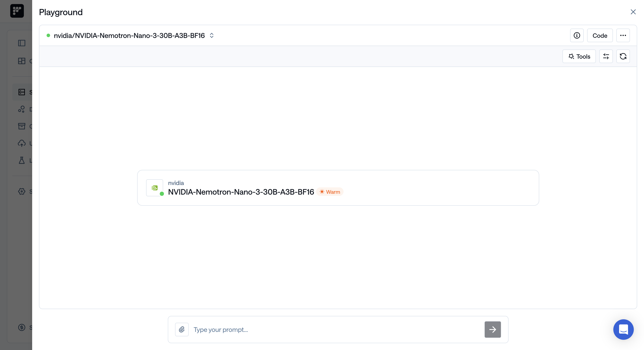Viewport: 644px width, 350px height.
Task: Open the nvidia/NVIDIA-Nemotron-Nano model name dropdown
Action: point(129,36)
